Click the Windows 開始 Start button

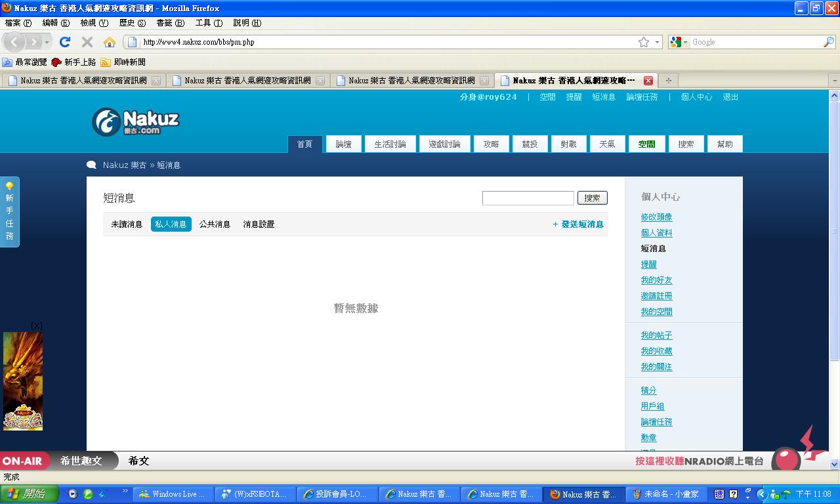click(x=29, y=494)
